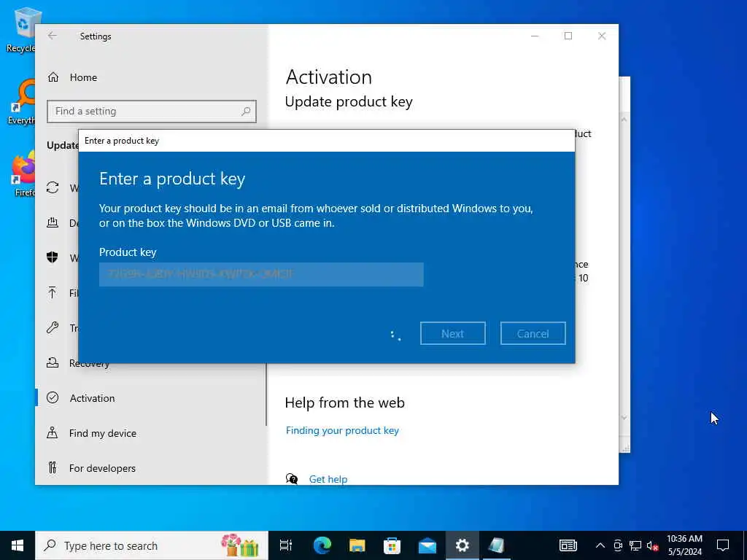Open the Get help link

pos(328,479)
